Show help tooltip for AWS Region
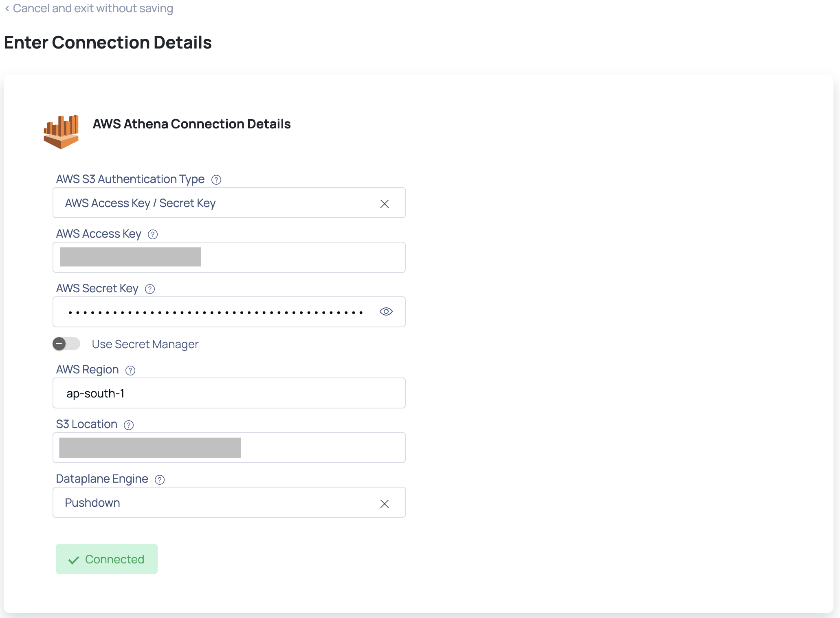 (130, 371)
